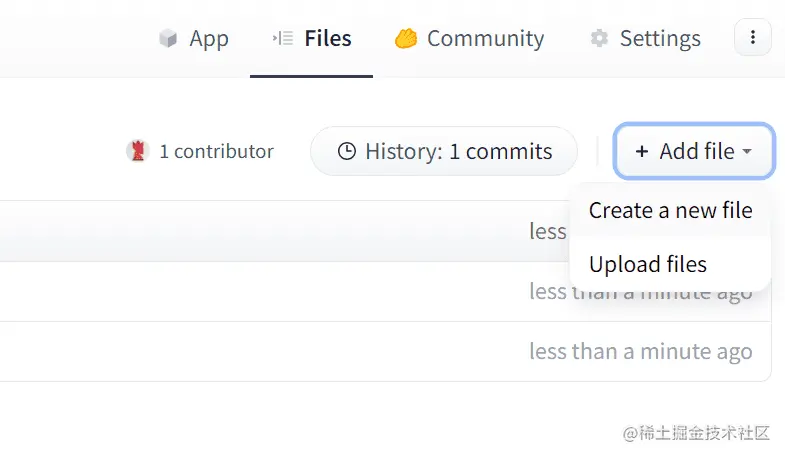Open the Settings tab label
785x457 pixels.
pyautogui.click(x=660, y=39)
